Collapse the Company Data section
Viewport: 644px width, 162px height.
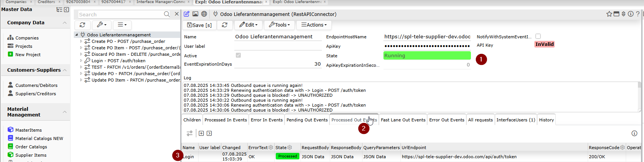(65, 23)
